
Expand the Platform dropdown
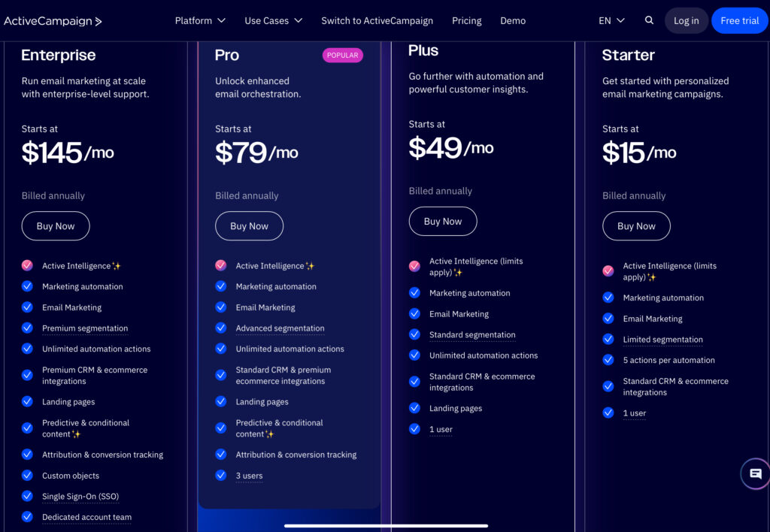(200, 20)
